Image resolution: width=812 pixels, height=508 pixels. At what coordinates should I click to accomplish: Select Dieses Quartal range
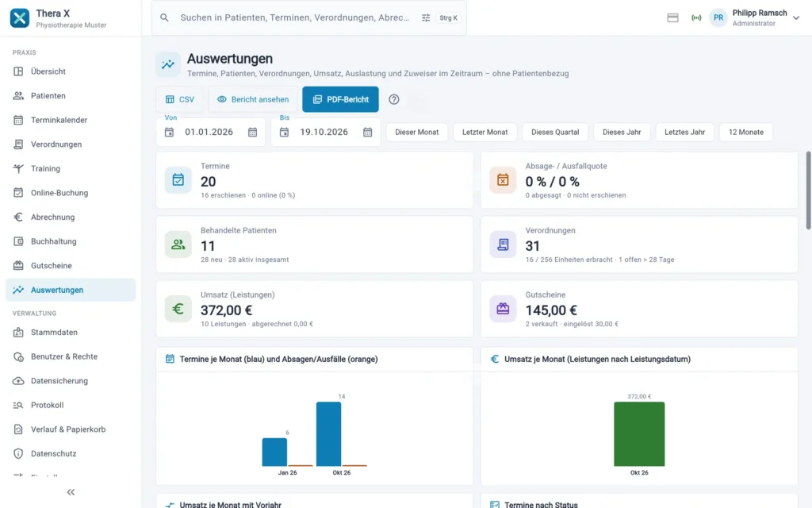(555, 133)
